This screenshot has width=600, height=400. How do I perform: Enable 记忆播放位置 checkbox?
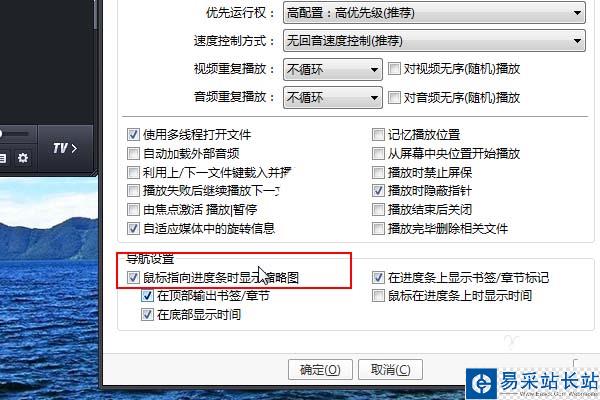click(x=378, y=134)
